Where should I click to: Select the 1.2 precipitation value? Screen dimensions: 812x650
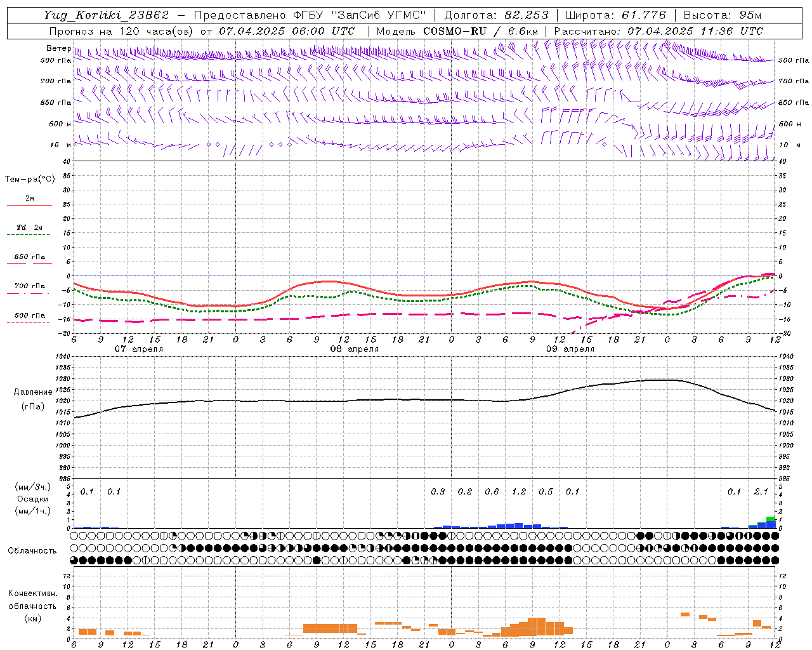coord(519,491)
